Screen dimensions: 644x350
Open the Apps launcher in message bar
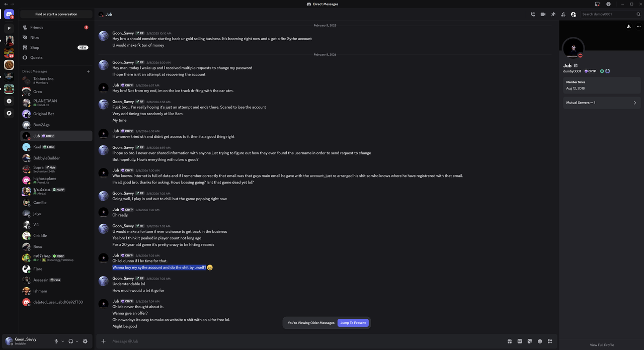(550, 341)
